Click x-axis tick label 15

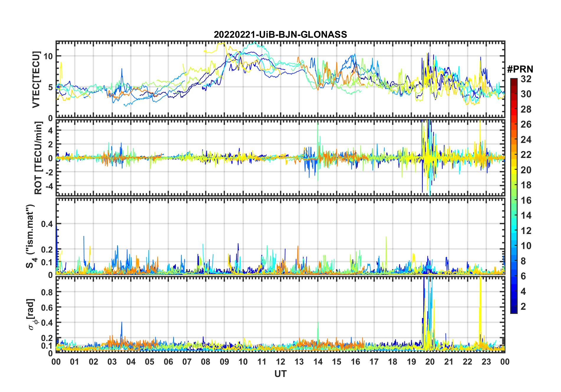tap(337, 362)
